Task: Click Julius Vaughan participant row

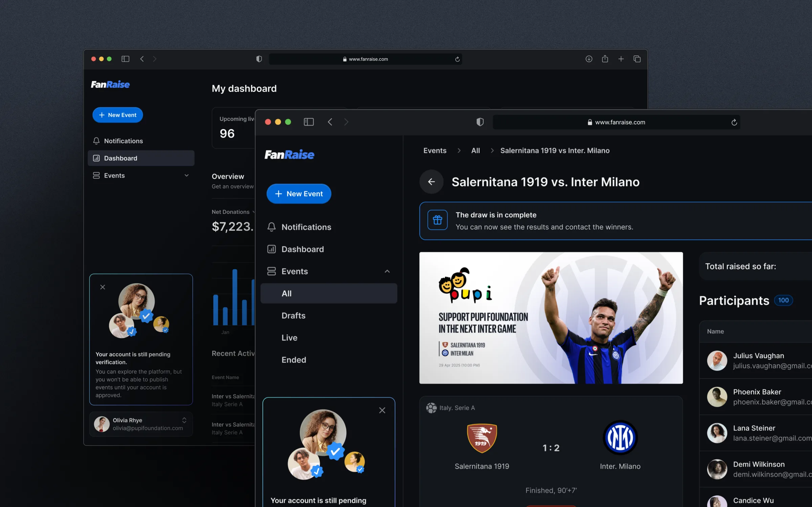Action: [756, 361]
